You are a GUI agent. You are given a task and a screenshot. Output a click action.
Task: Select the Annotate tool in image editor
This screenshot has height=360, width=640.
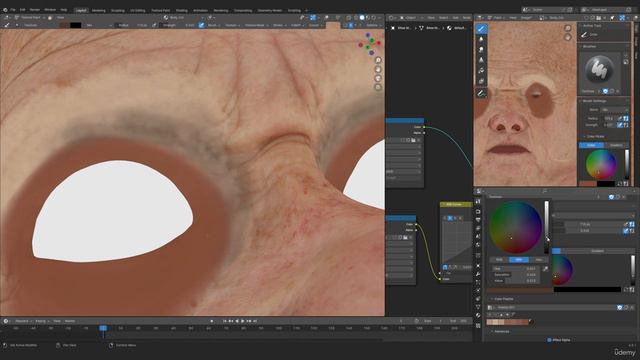481,93
